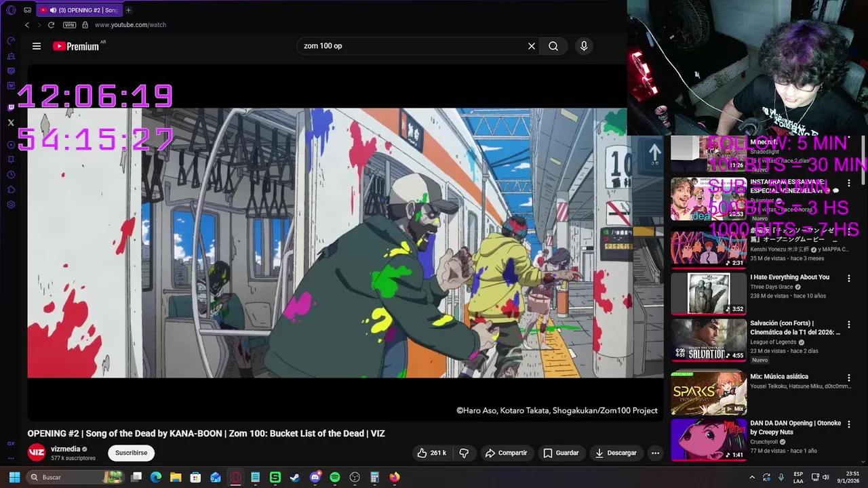Download video with Descargar button
Screen dimensions: 868x488
click(x=616, y=453)
